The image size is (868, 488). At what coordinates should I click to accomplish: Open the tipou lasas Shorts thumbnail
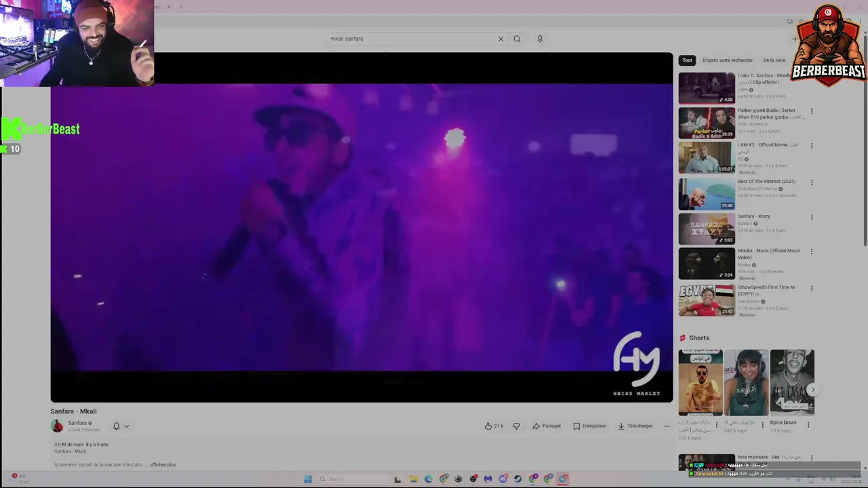click(792, 382)
